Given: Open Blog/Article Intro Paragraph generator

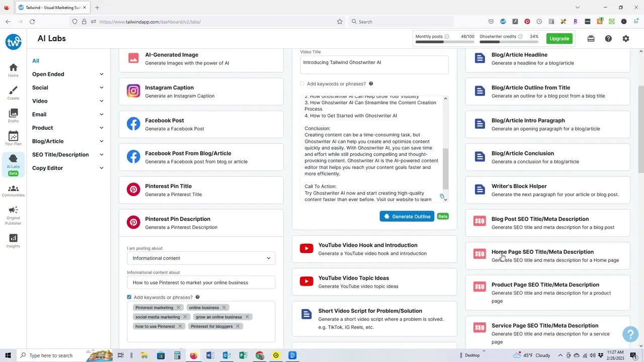Looking at the screenshot, I should click(547, 124).
